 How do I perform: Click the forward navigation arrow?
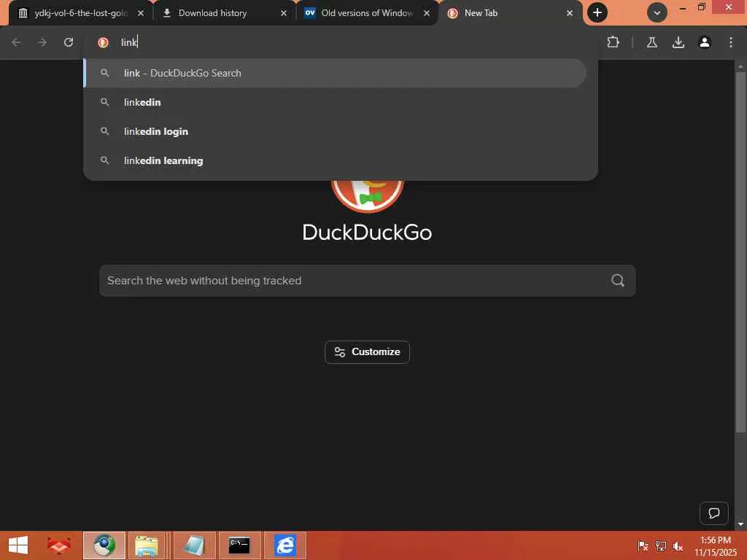pyautogui.click(x=42, y=42)
